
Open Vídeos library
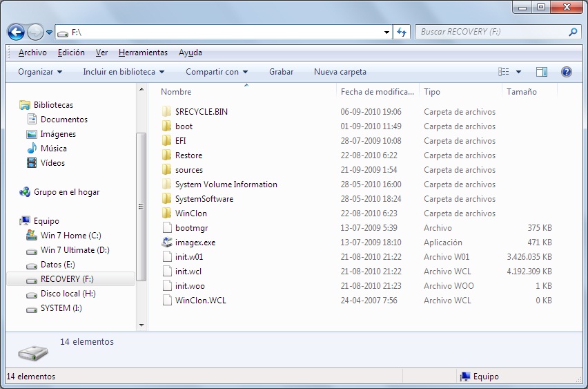(46, 163)
